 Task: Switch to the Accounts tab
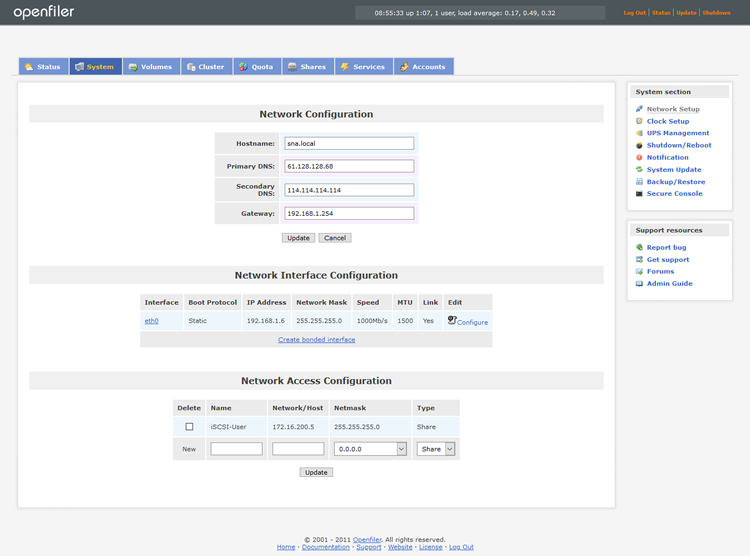tap(424, 67)
